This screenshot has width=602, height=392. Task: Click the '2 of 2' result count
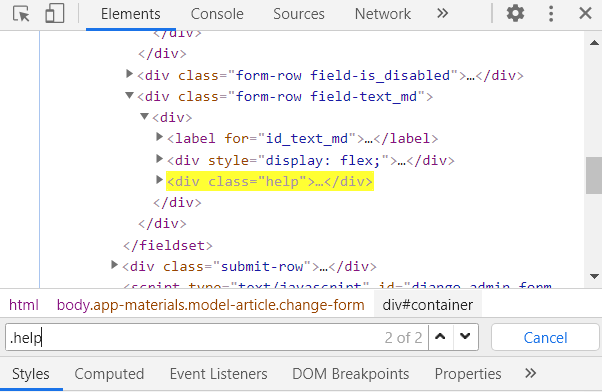(x=403, y=337)
